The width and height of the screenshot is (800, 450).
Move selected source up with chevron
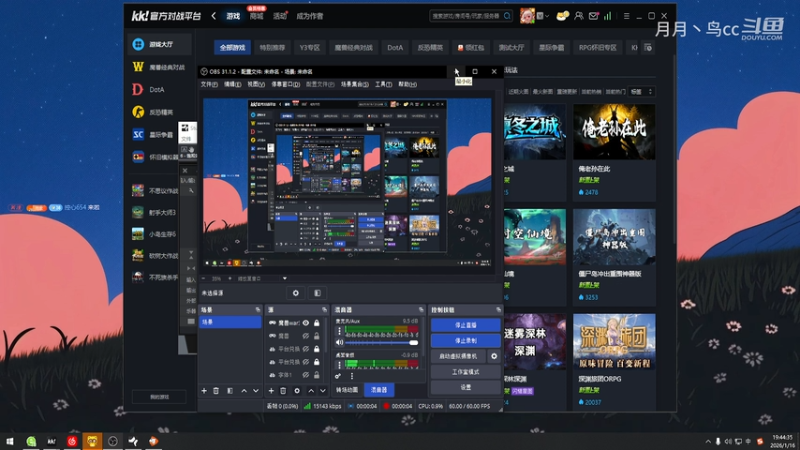[x=311, y=391]
